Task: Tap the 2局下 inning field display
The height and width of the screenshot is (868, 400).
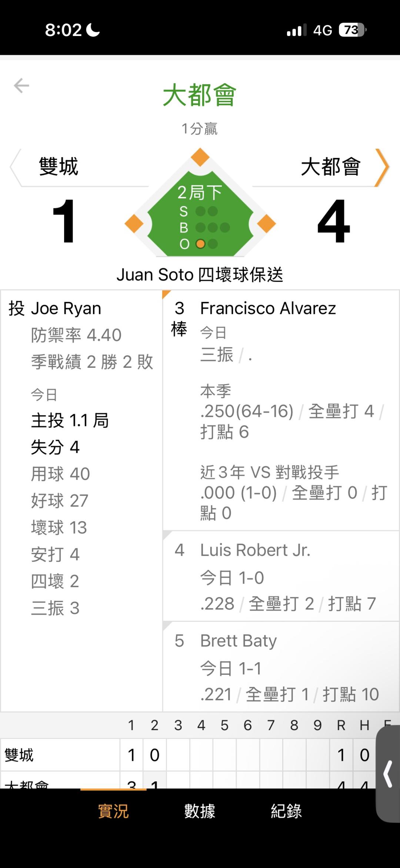Action: (200, 192)
